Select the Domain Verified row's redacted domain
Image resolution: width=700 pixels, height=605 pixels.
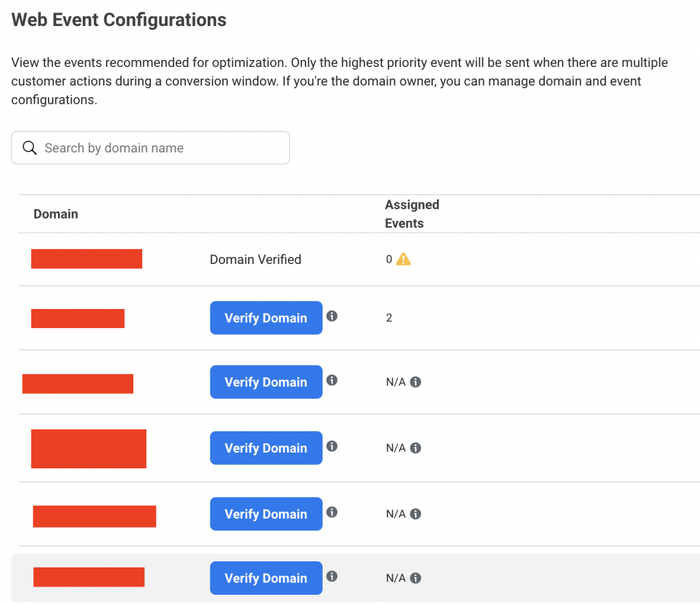pyautogui.click(x=87, y=259)
